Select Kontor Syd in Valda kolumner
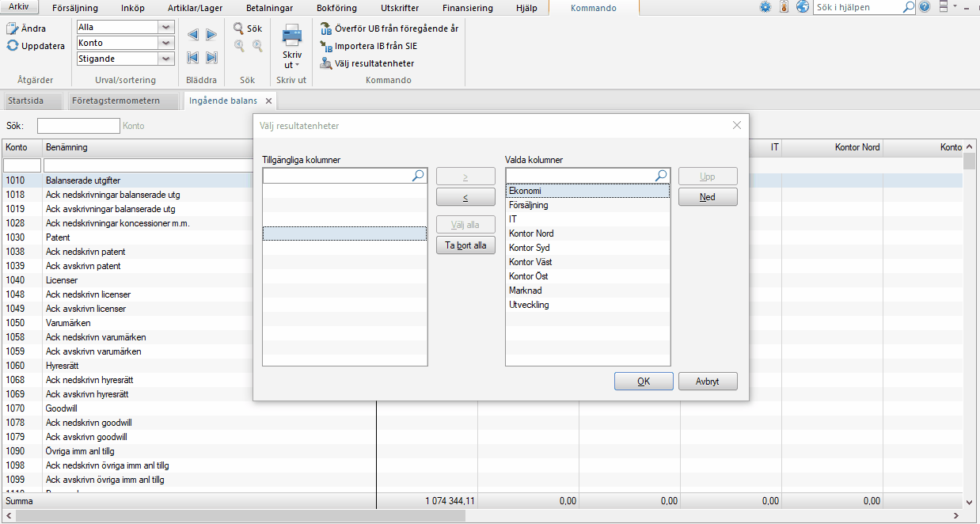Viewport: 980px width, 524px height. (x=587, y=248)
